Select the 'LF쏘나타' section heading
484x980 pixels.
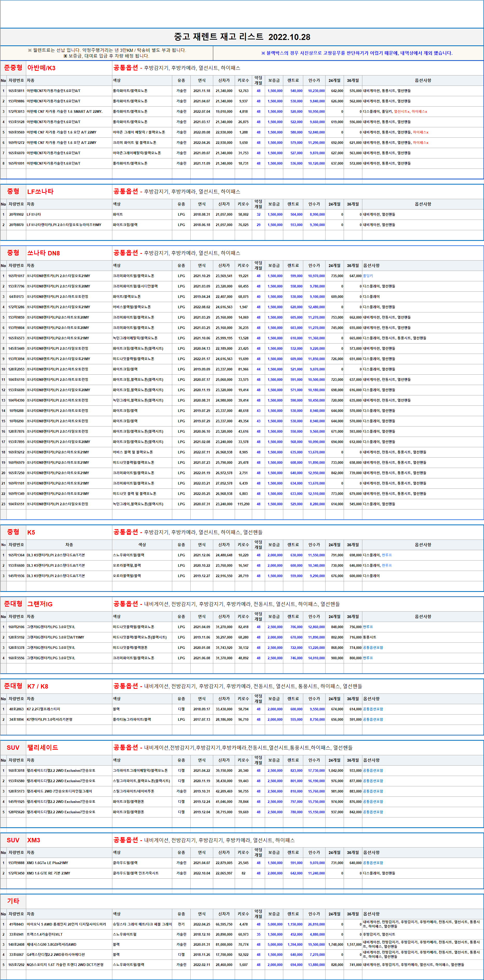(x=40, y=192)
